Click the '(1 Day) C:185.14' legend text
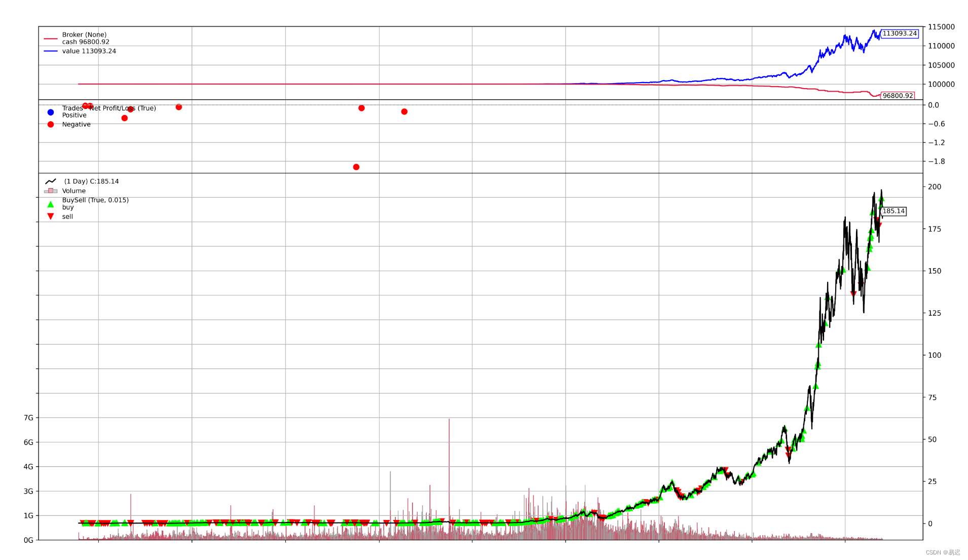This screenshot has height=560, width=968. coord(91,181)
